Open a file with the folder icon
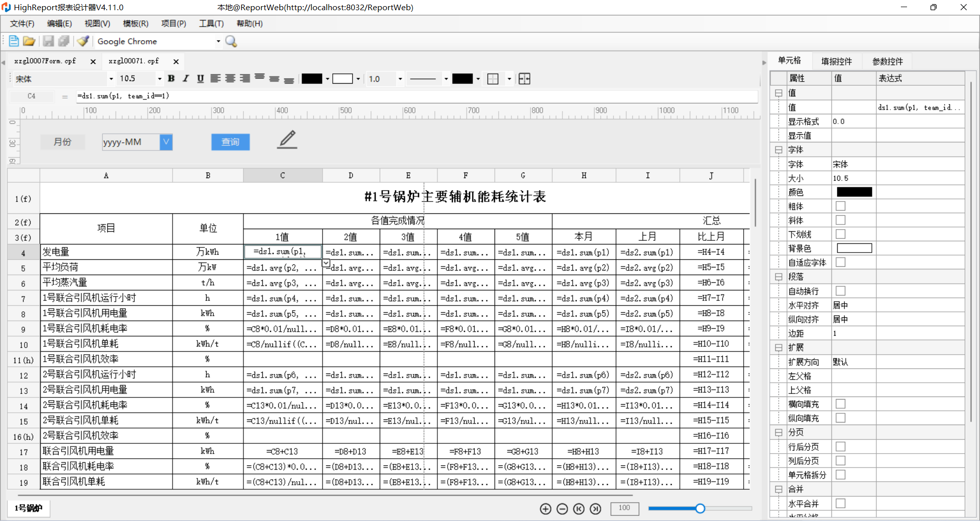 [29, 41]
